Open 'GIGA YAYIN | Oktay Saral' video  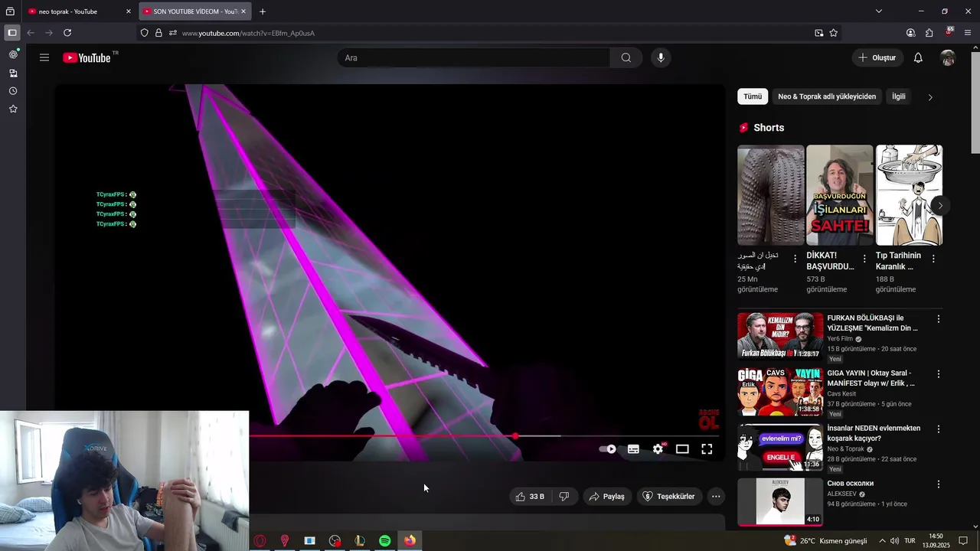871,378
